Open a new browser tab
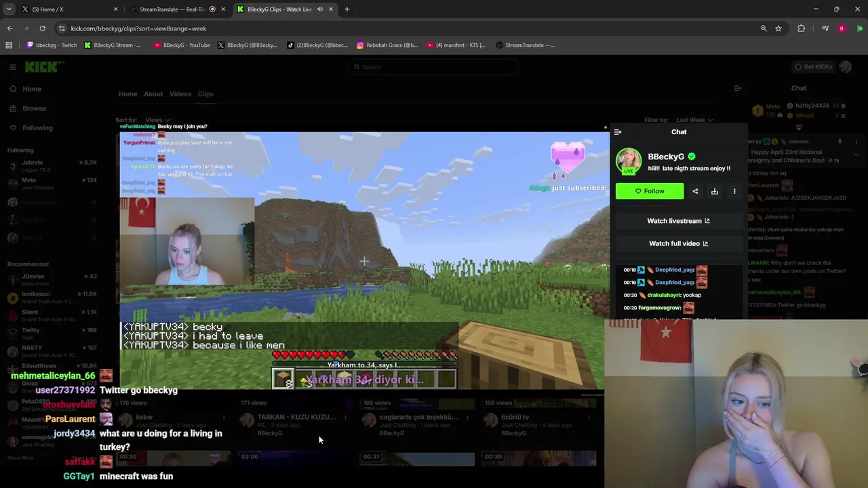The image size is (868, 488). coord(347,9)
